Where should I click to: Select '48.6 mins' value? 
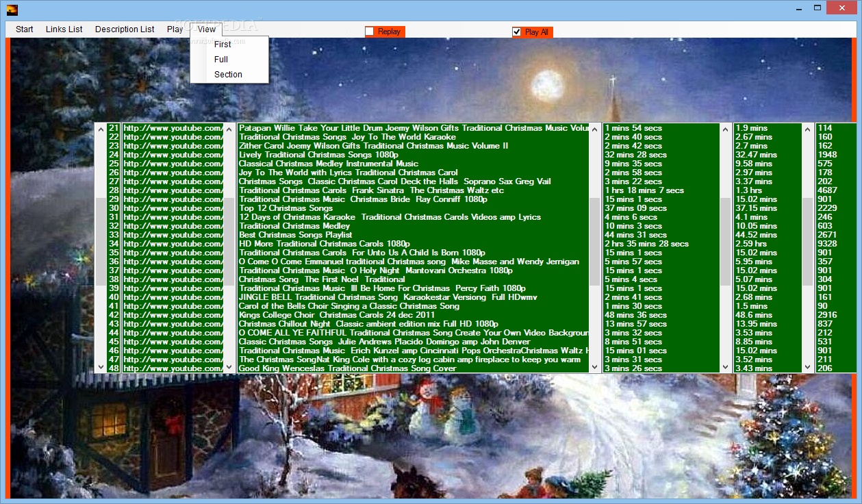(755, 315)
